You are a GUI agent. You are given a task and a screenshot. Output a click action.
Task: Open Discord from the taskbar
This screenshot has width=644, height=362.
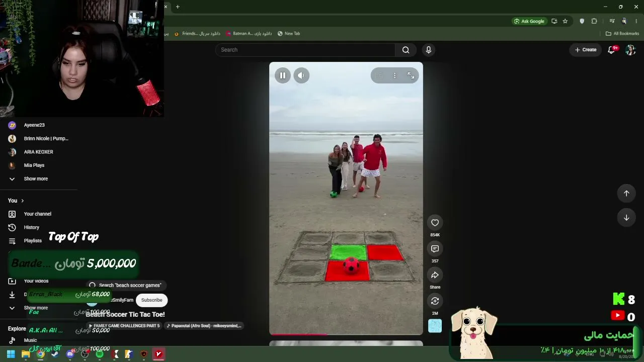pyautogui.click(x=70, y=354)
